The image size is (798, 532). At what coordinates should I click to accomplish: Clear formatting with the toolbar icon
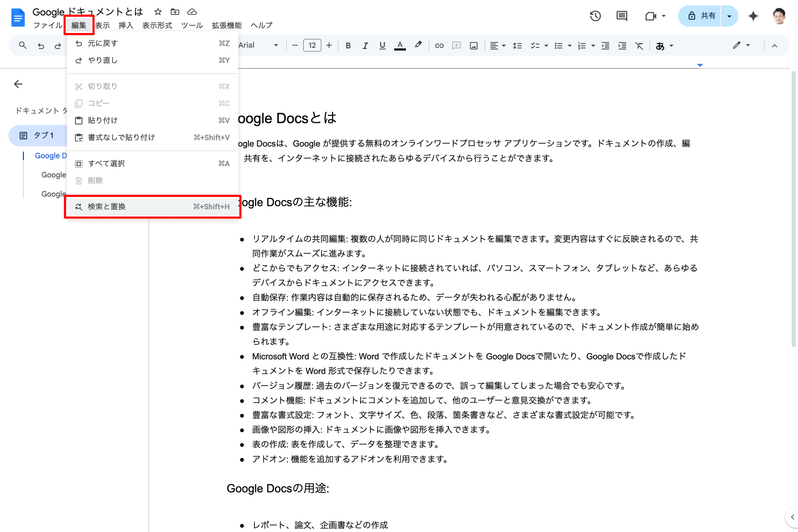pos(639,46)
